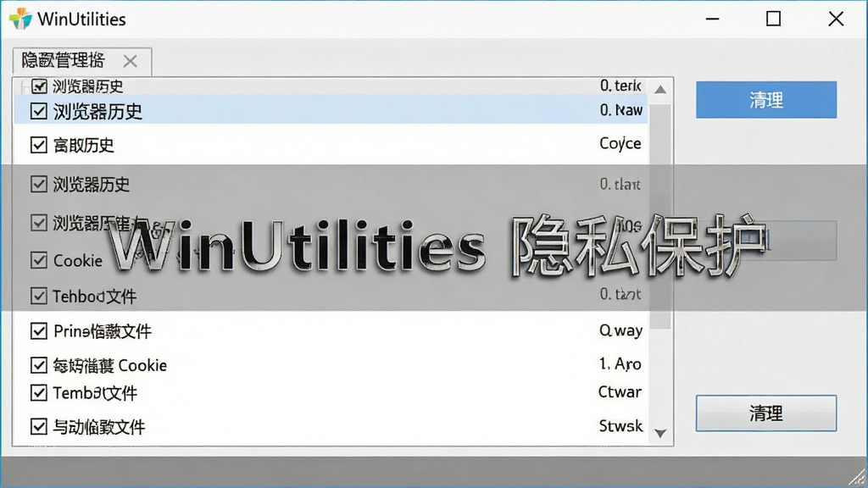Minimize the WinUtilities window

click(x=712, y=19)
